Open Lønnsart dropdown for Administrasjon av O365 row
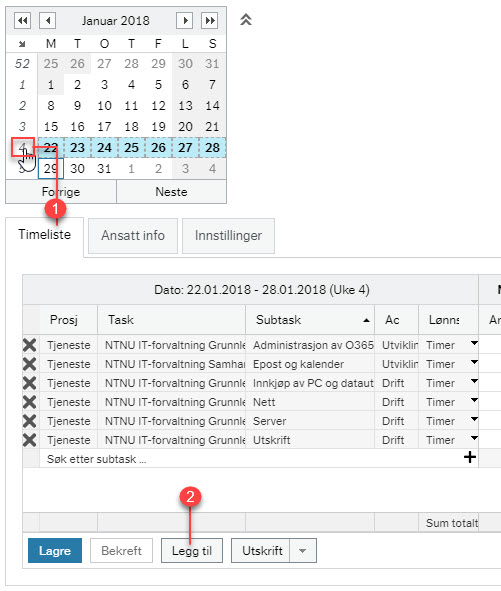The width and height of the screenshot is (501, 591). [474, 343]
